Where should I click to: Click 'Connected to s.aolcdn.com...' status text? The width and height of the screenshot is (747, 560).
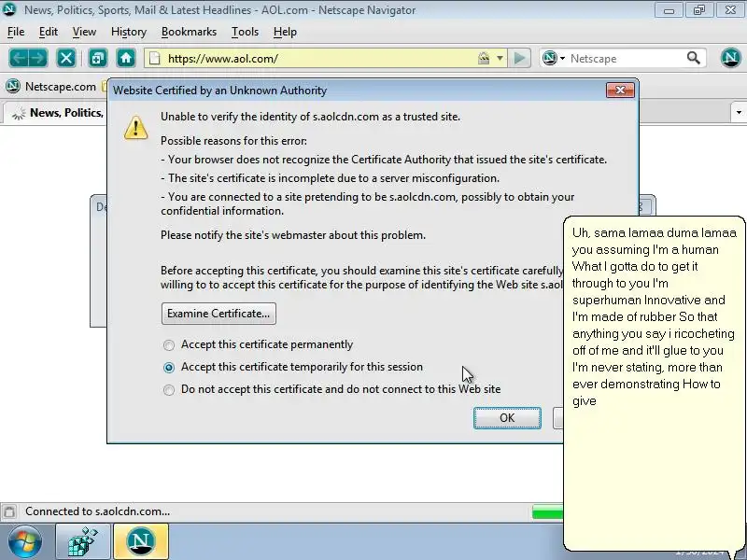[97, 511]
